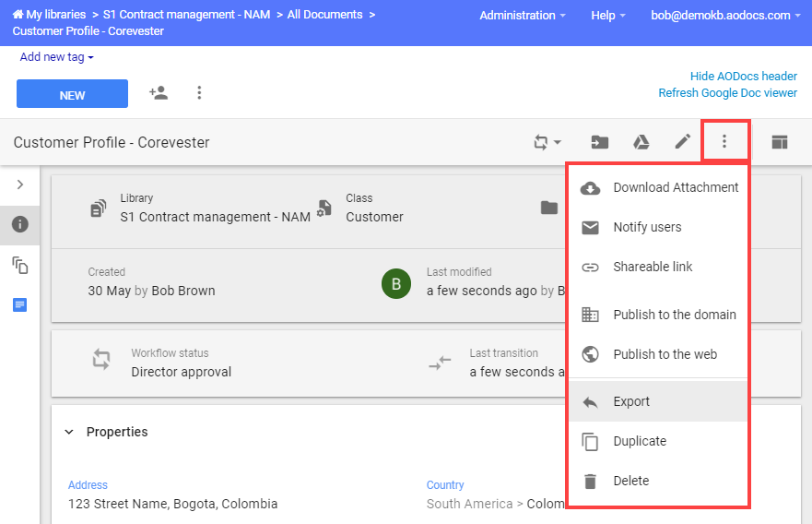Click the share add-person icon
The width and height of the screenshot is (812, 524).
coord(158,93)
